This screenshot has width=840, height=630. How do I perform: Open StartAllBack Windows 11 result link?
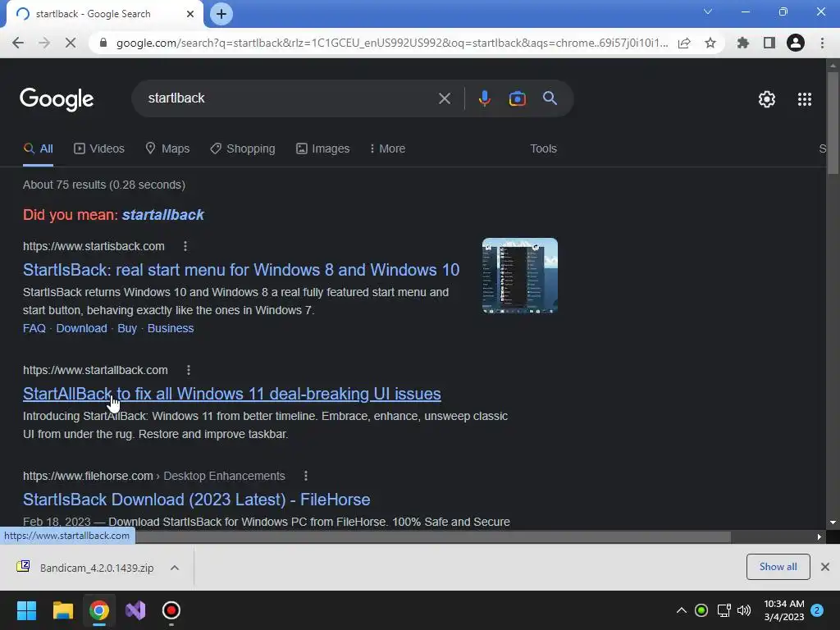232,394
